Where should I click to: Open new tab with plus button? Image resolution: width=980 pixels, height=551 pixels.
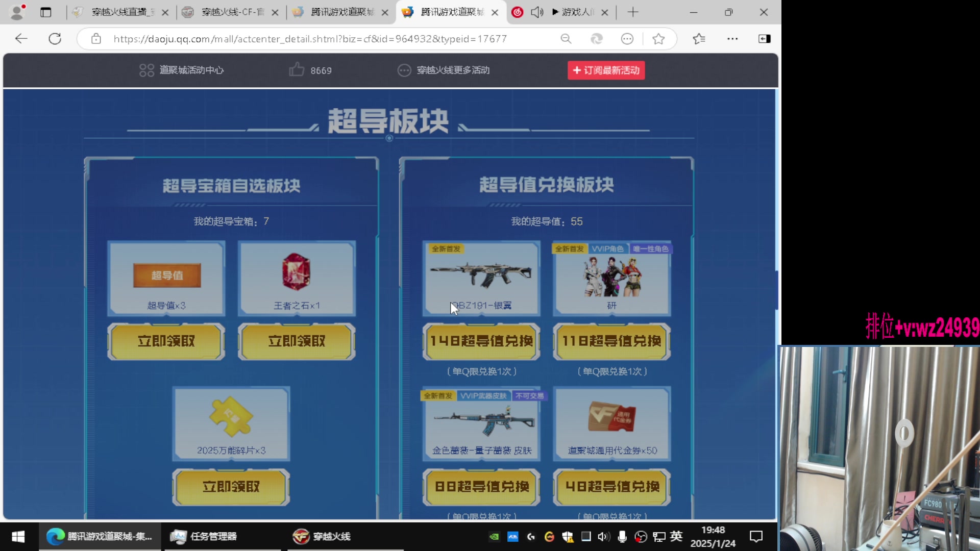tap(633, 12)
